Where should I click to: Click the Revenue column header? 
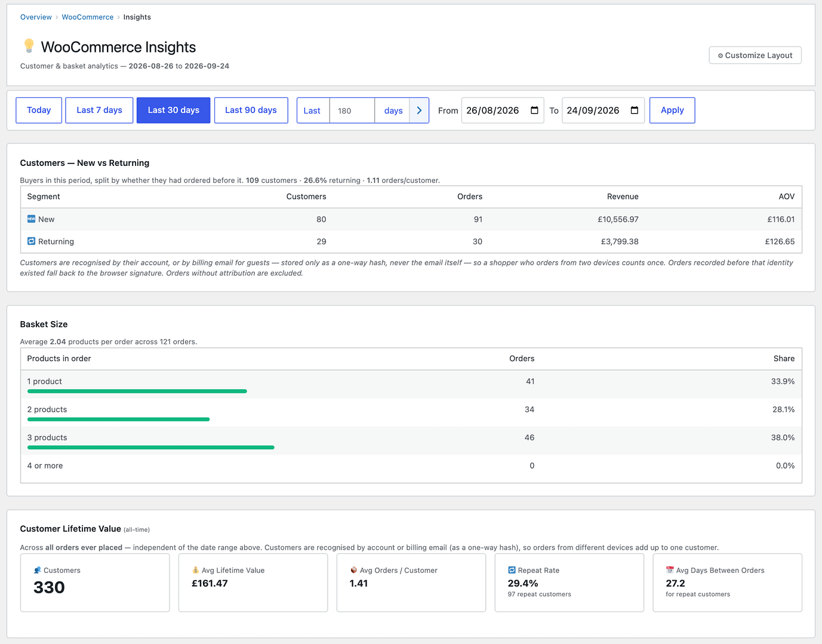pyautogui.click(x=623, y=196)
